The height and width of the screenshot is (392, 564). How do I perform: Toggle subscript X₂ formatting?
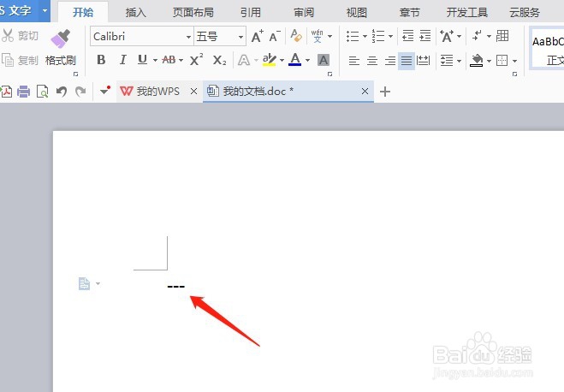(219, 60)
